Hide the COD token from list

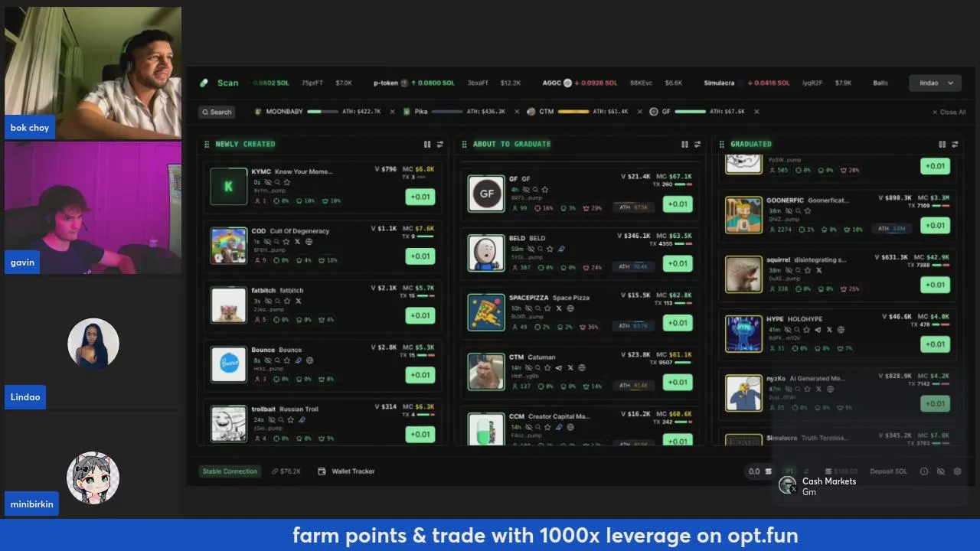268,242
